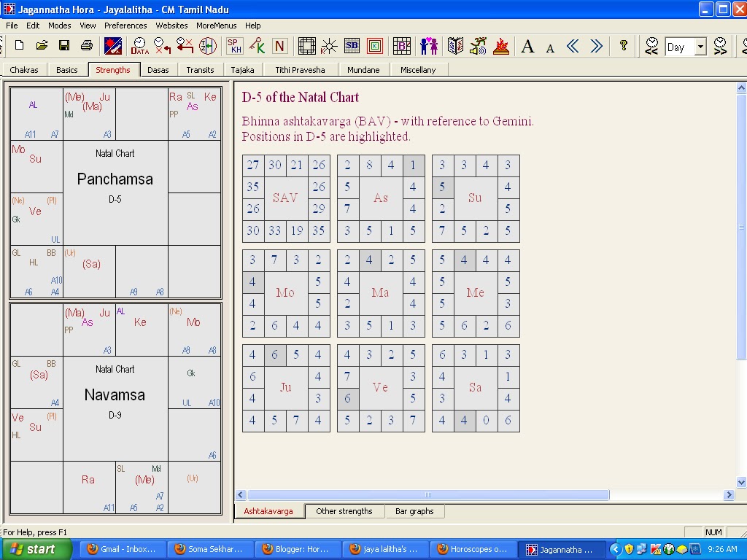Click the New file icon in toolbar
This screenshot has height=560, width=747.
pos(19,46)
